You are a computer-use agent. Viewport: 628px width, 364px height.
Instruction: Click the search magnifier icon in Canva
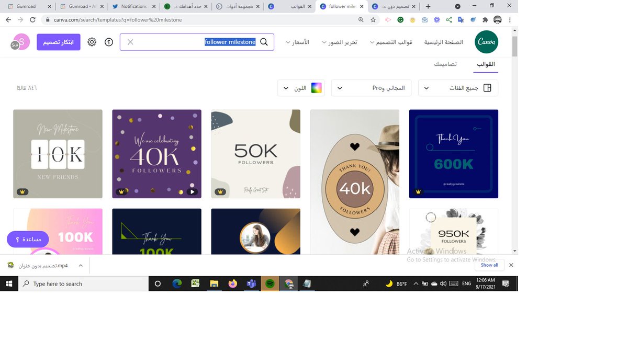click(264, 42)
